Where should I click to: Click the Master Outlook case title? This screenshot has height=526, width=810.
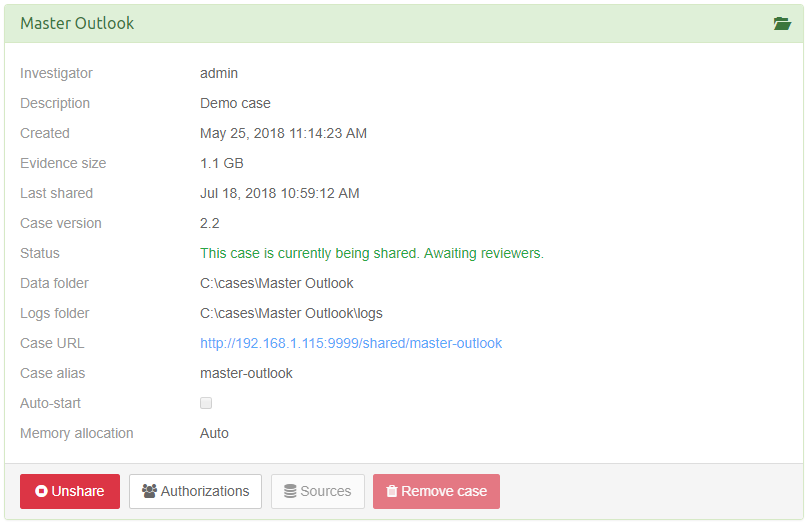tap(77, 23)
